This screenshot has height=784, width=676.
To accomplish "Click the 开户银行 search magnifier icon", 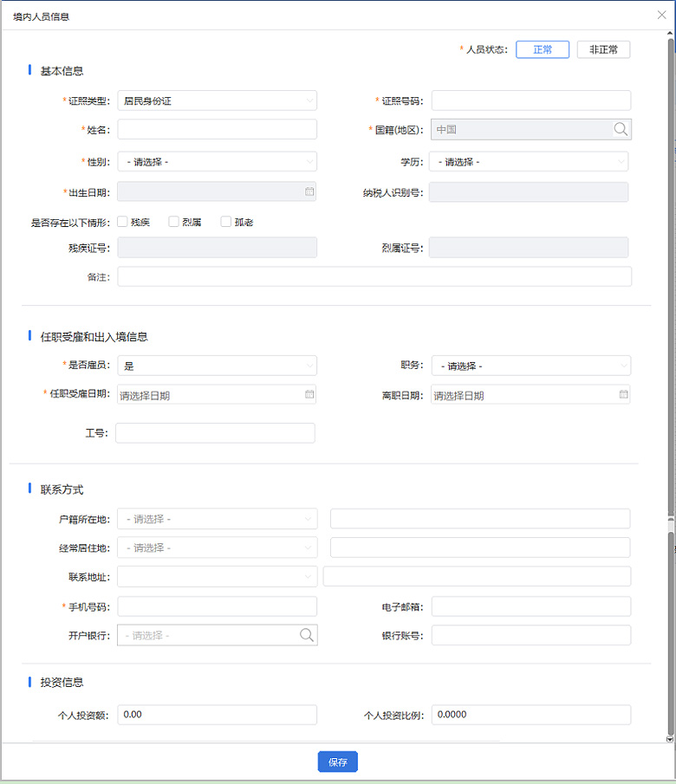I will [x=307, y=635].
